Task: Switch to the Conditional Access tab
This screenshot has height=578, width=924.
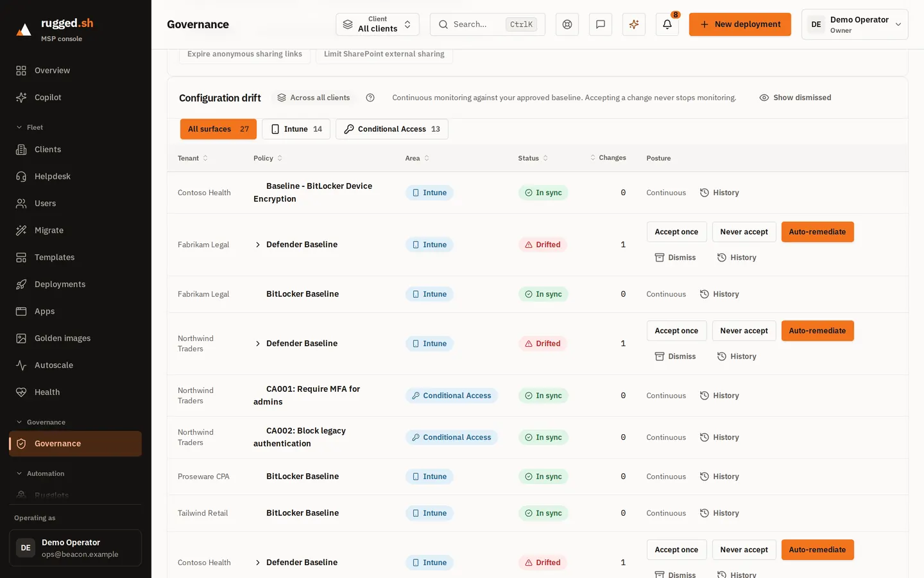Action: [x=392, y=129]
